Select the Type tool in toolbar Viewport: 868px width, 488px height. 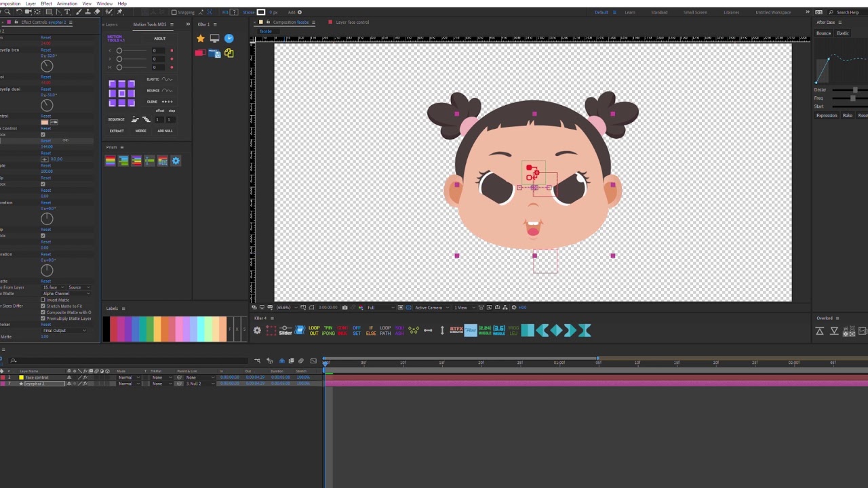(66, 12)
